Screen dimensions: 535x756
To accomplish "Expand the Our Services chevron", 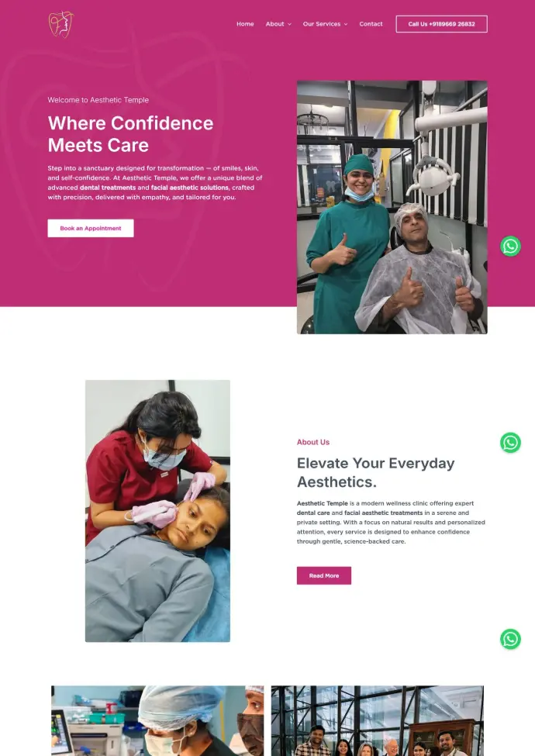I will 346,24.
